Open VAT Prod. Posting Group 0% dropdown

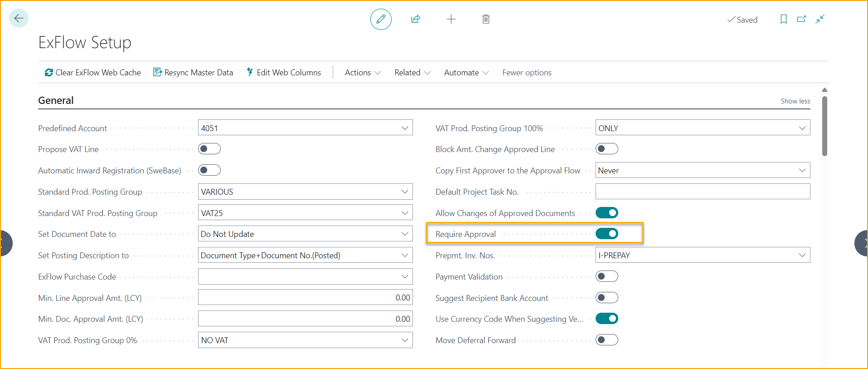[x=405, y=340]
